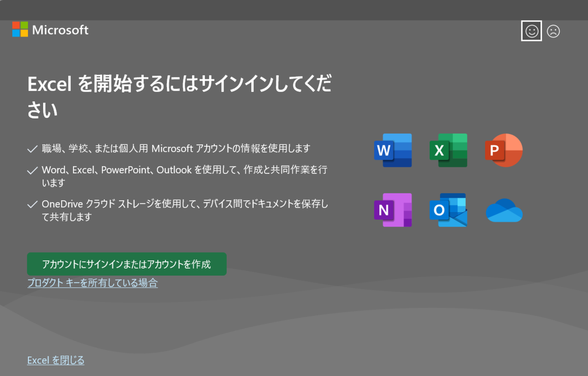The height and width of the screenshot is (376, 588).
Task: Click the OneNote app icon
Action: click(x=393, y=210)
